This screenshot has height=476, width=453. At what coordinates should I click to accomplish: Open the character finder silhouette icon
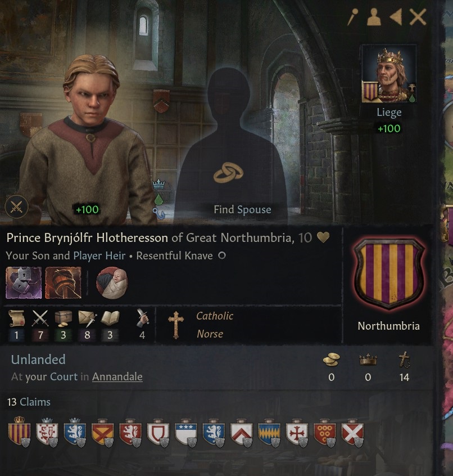(374, 17)
